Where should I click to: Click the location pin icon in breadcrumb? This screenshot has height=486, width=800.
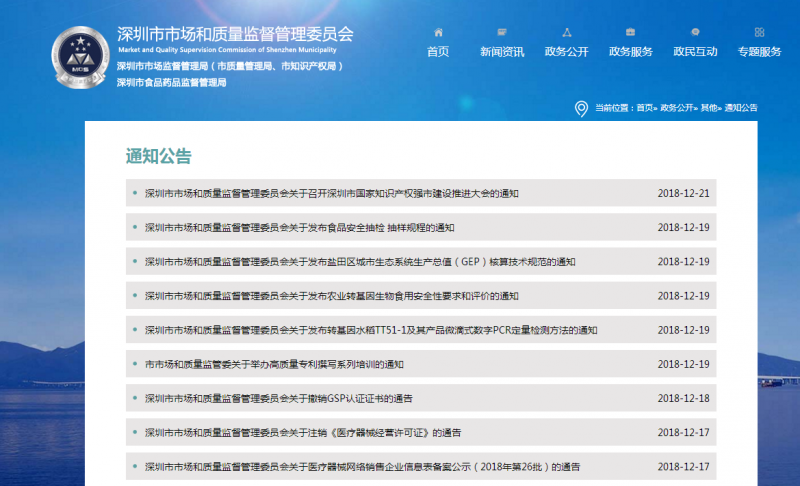581,108
